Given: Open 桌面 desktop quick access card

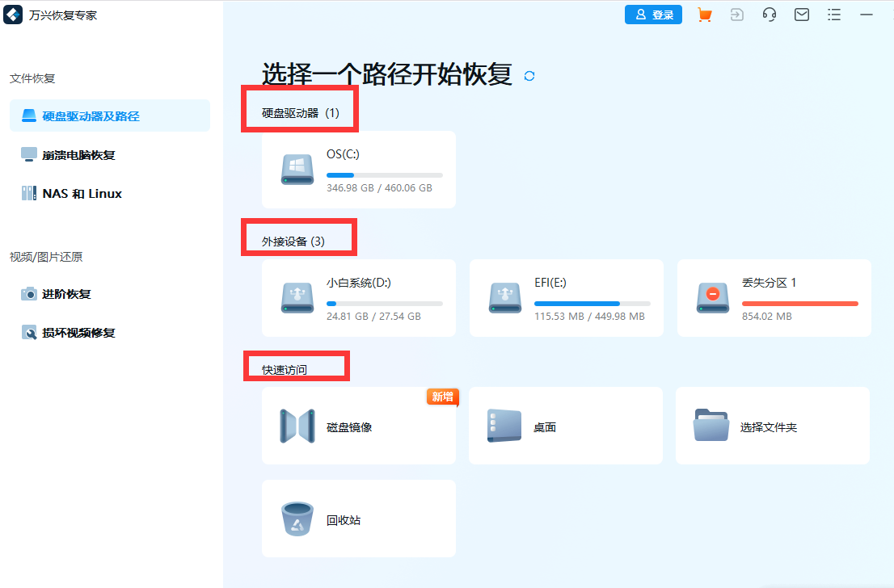Looking at the screenshot, I should pyautogui.click(x=565, y=426).
